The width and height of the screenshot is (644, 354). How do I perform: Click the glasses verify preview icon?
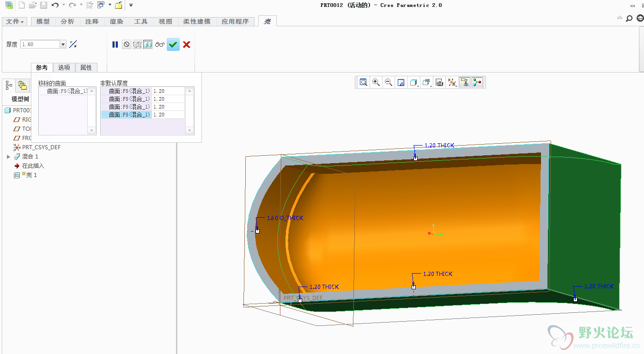click(160, 44)
